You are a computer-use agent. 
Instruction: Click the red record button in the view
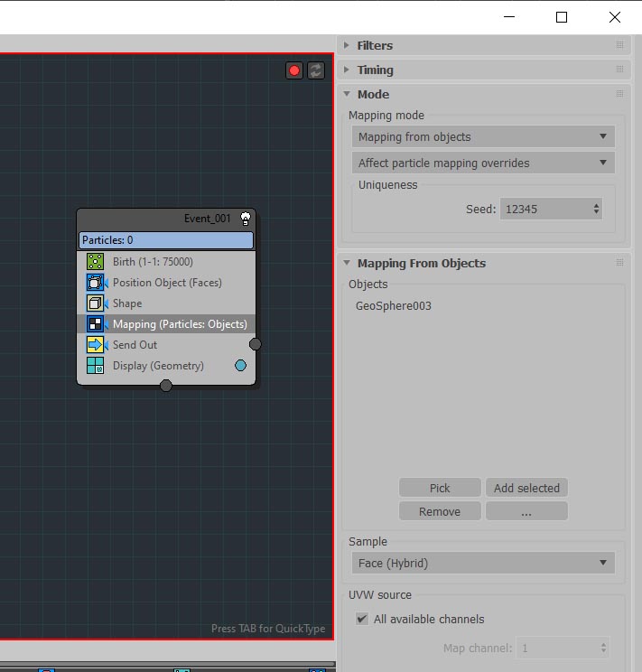pos(294,70)
